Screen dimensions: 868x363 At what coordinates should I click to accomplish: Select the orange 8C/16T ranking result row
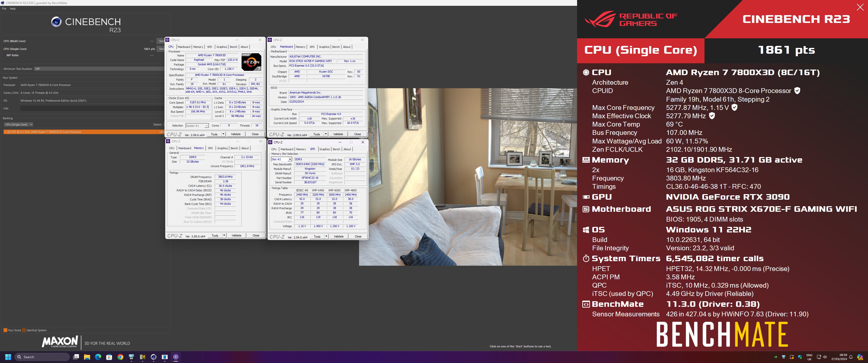[x=84, y=132]
